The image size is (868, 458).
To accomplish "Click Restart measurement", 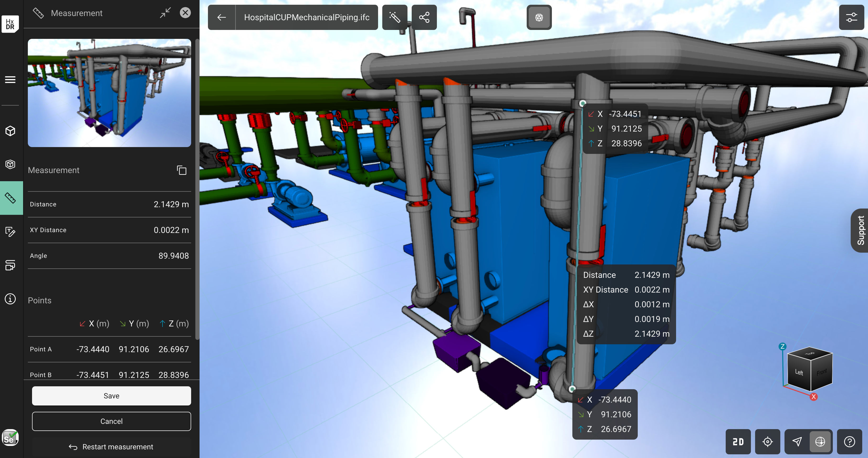I will tap(111, 447).
